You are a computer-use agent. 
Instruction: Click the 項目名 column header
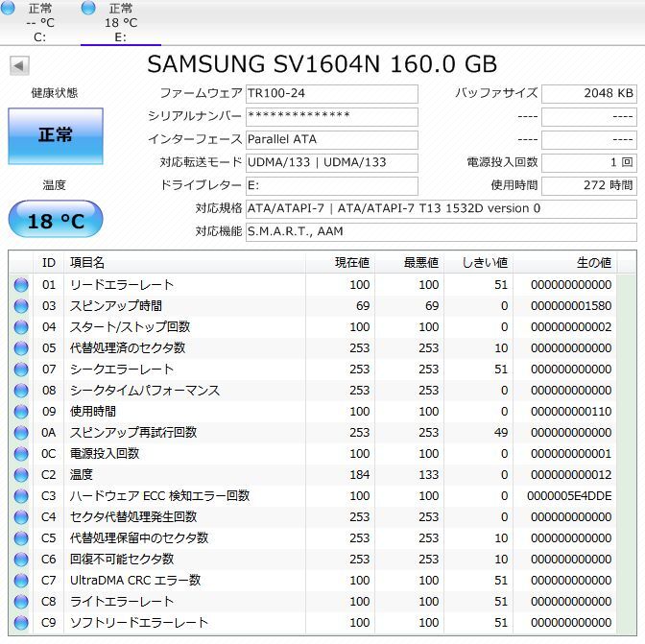(x=184, y=262)
